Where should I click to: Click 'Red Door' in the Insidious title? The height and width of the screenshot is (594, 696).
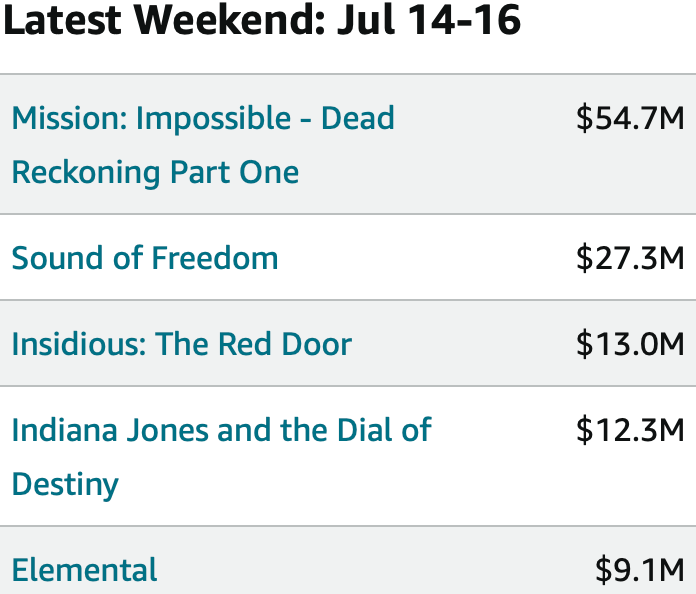tap(285, 344)
